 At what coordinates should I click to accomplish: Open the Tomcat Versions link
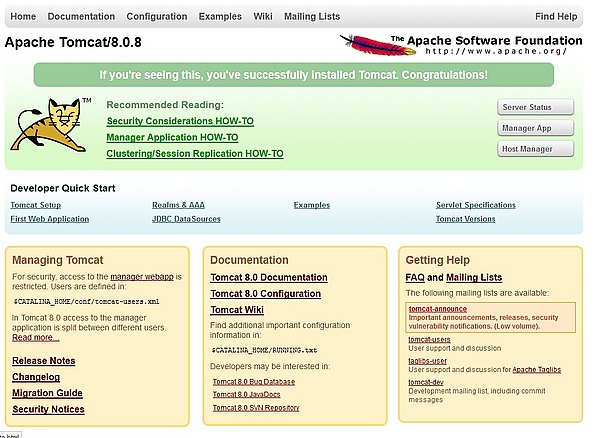(x=465, y=219)
